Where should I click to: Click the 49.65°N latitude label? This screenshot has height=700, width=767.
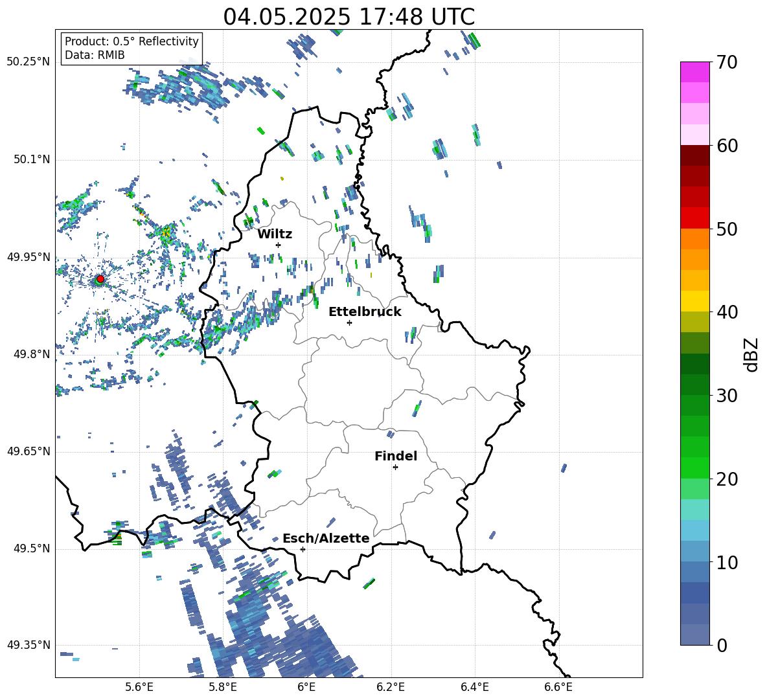[x=29, y=451]
